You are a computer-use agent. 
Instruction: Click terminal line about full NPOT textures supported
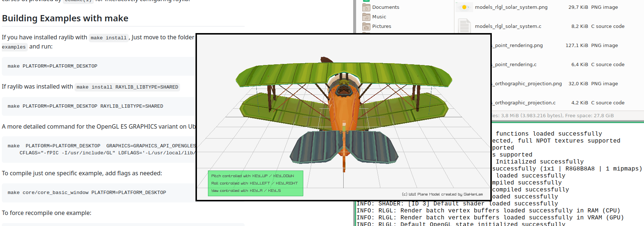point(556,141)
